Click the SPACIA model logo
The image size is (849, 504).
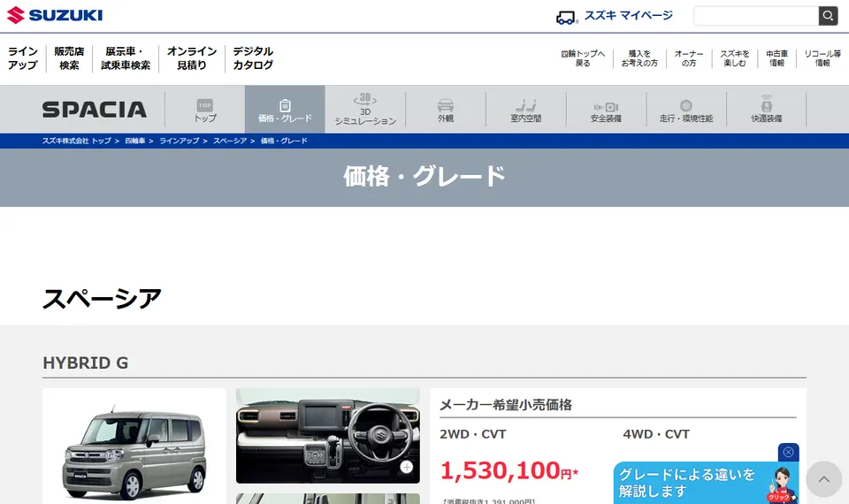tap(95, 110)
